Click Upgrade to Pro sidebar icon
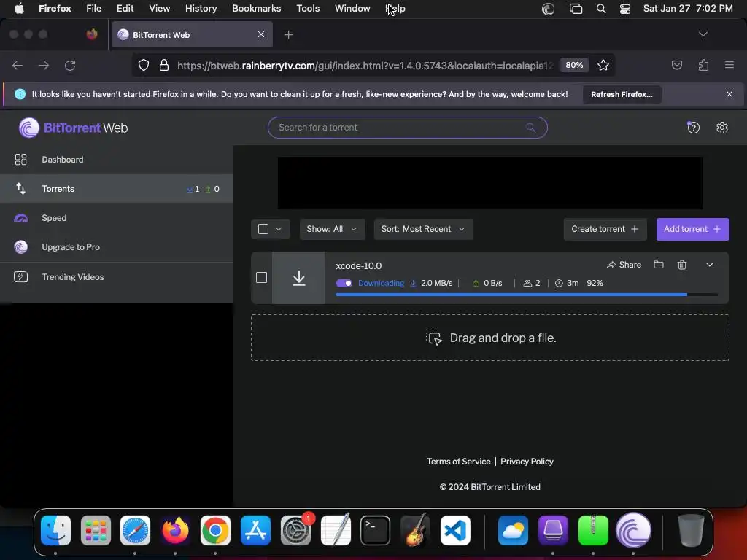Screen dimensions: 747x560 click(20, 247)
